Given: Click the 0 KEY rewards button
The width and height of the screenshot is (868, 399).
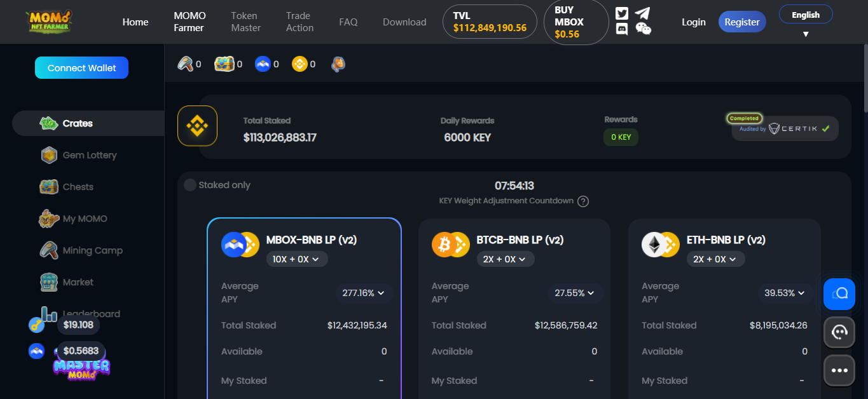Looking at the screenshot, I should (621, 137).
